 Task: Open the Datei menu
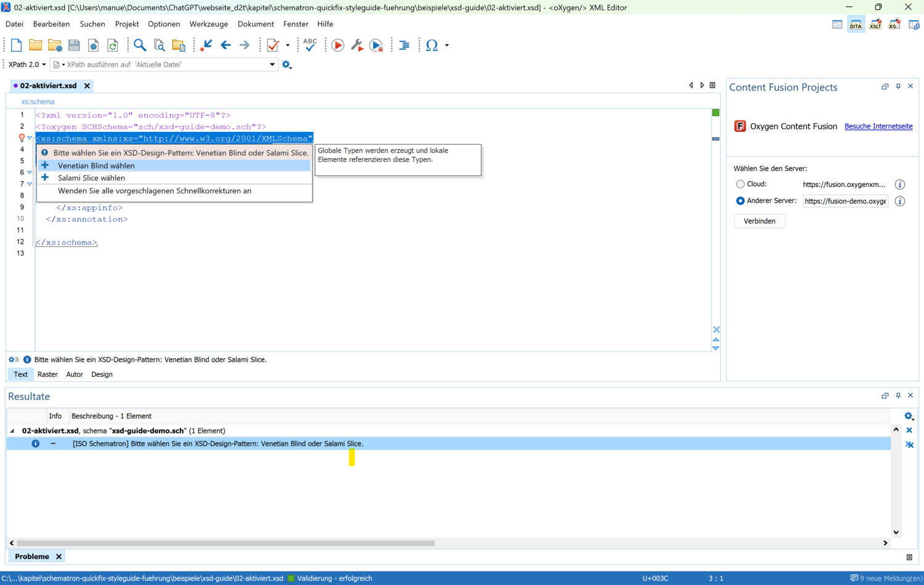click(x=14, y=24)
